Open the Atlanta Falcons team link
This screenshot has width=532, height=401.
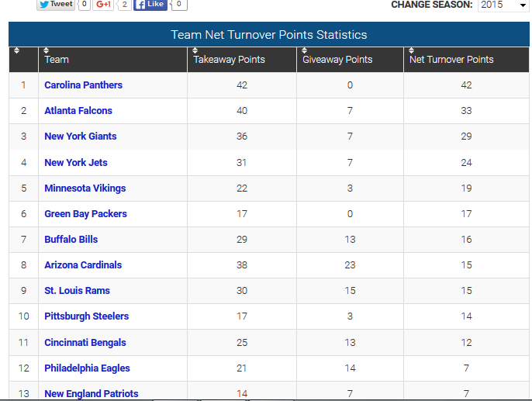click(78, 111)
